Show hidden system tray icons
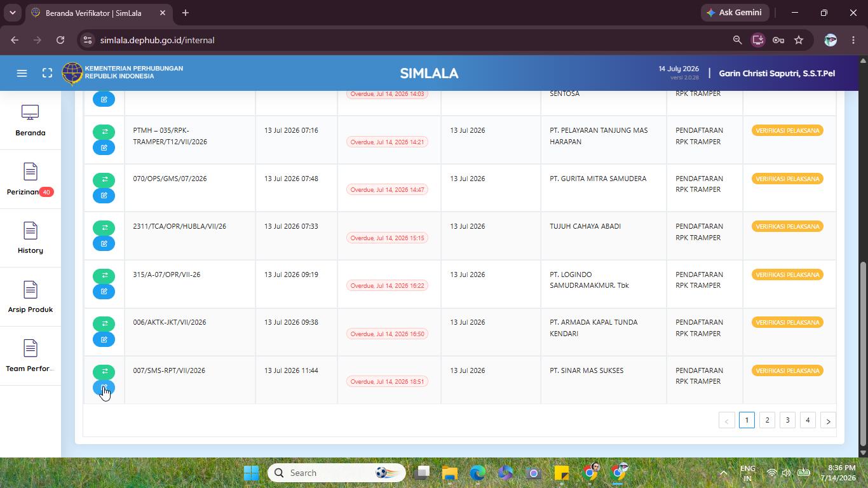 point(723,473)
